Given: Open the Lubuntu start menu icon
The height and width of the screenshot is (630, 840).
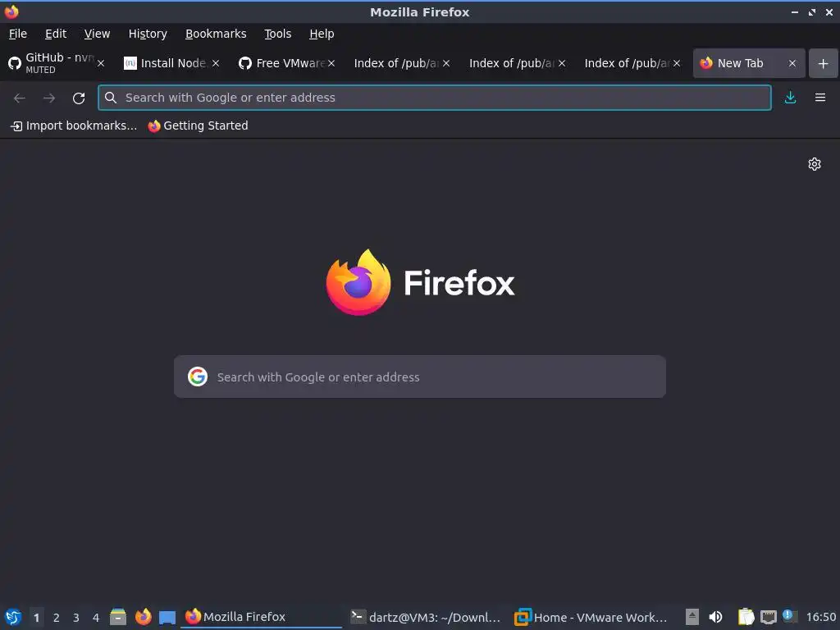Looking at the screenshot, I should [13, 617].
